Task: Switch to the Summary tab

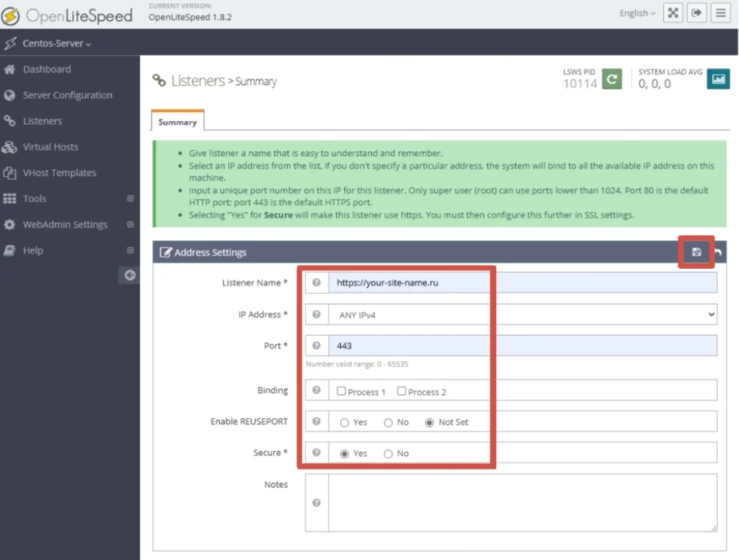Action: click(x=178, y=122)
